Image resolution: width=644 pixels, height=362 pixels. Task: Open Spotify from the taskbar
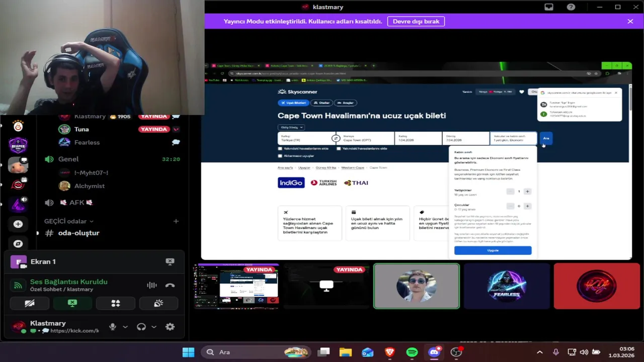pyautogui.click(x=412, y=352)
